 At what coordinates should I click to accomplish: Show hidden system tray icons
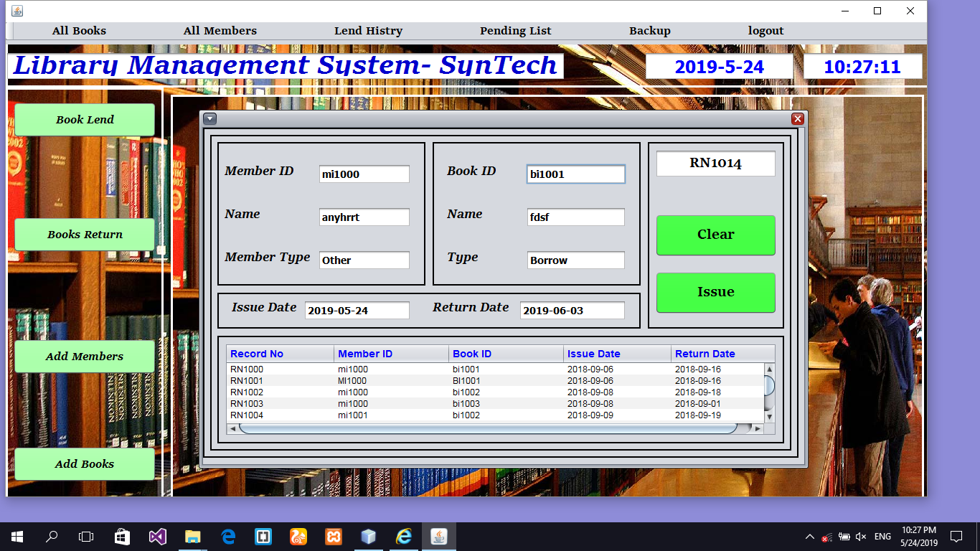[810, 537]
